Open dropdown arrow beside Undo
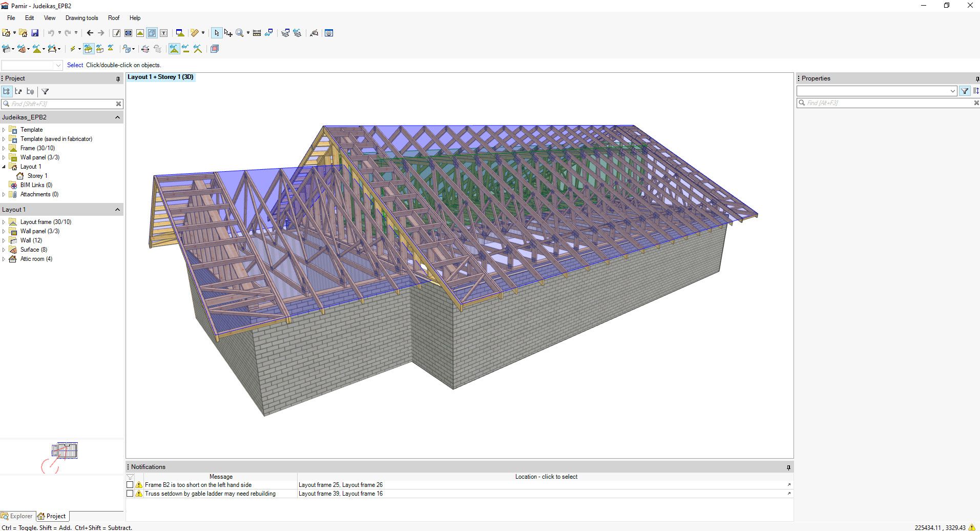The height and width of the screenshot is (531, 980). pyautogui.click(x=59, y=33)
